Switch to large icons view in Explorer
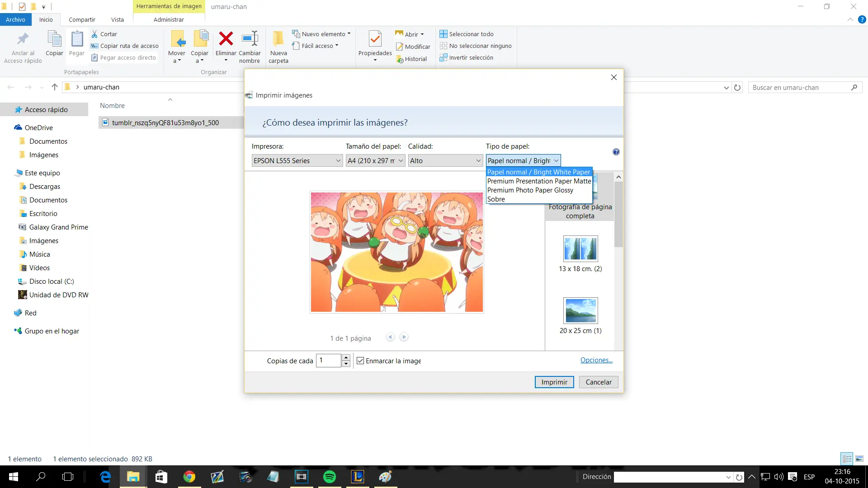Image resolution: width=868 pixels, height=488 pixels. 859,459
